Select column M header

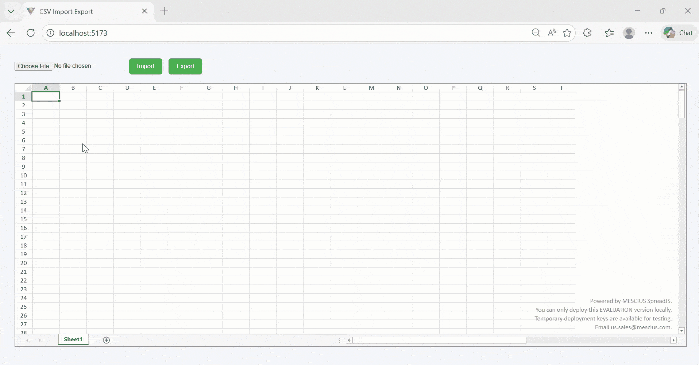tap(371, 88)
